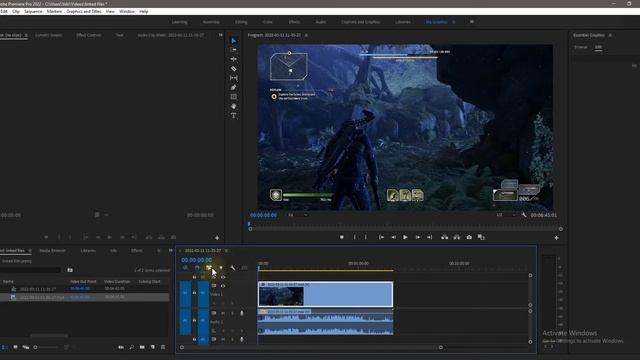Open Essential Graphics Browse tab
This screenshot has width=640, height=360.
580,47
